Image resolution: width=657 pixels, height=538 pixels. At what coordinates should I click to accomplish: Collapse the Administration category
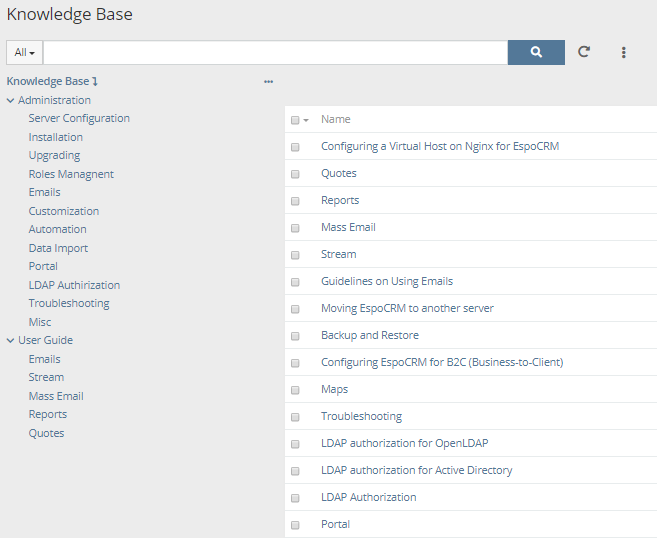[x=10, y=101]
